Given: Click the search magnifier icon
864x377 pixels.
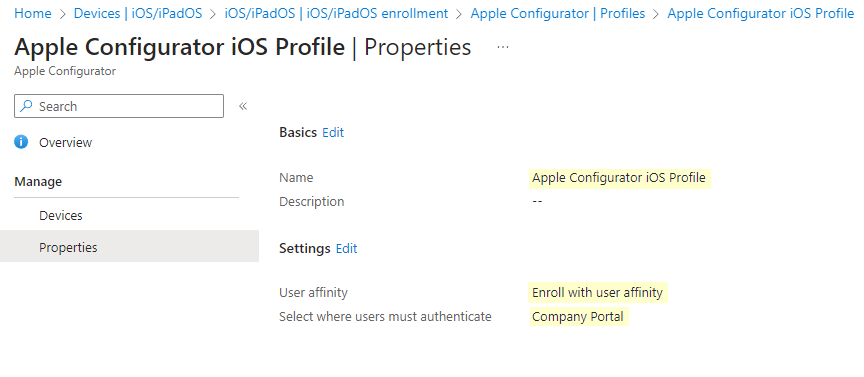Looking at the screenshot, I should [26, 106].
